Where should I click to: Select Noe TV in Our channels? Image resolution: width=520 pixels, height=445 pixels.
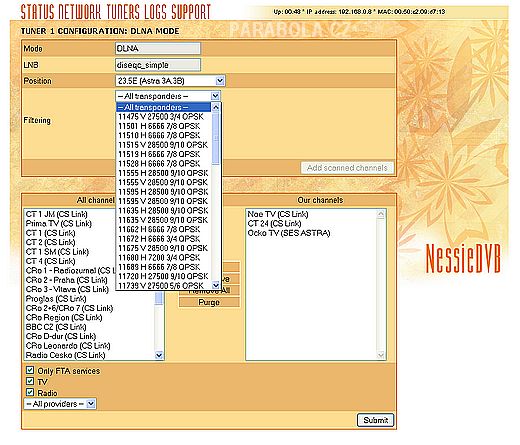pyautogui.click(x=278, y=214)
